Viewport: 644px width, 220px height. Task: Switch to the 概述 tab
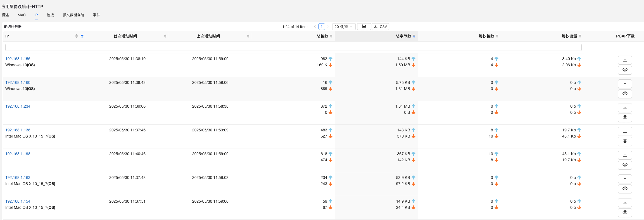5,15
